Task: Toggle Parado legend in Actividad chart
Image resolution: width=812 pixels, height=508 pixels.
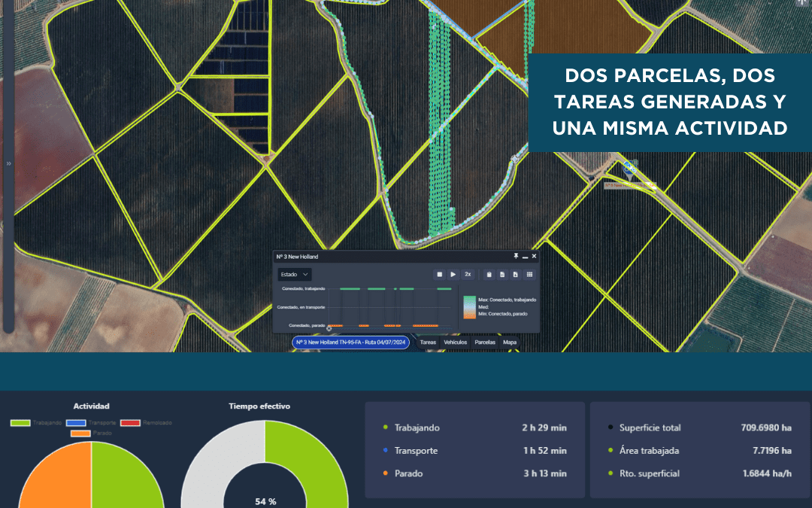Action: 91,433
